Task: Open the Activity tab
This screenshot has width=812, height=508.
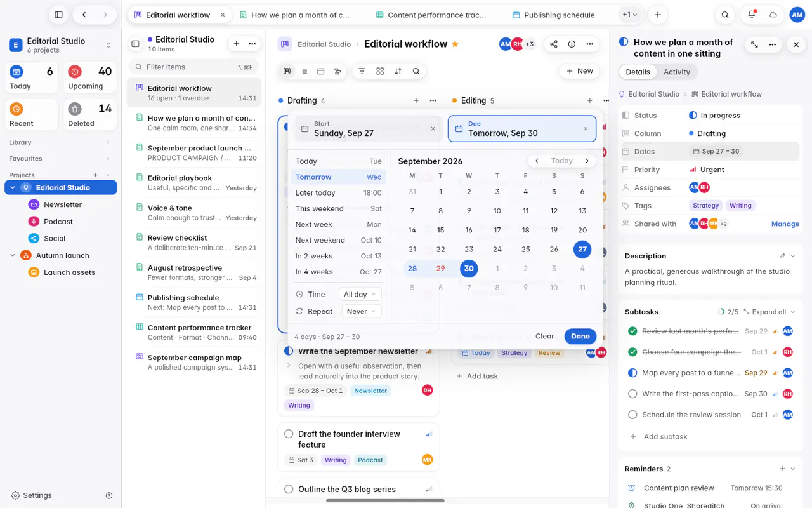Action: coord(676,72)
